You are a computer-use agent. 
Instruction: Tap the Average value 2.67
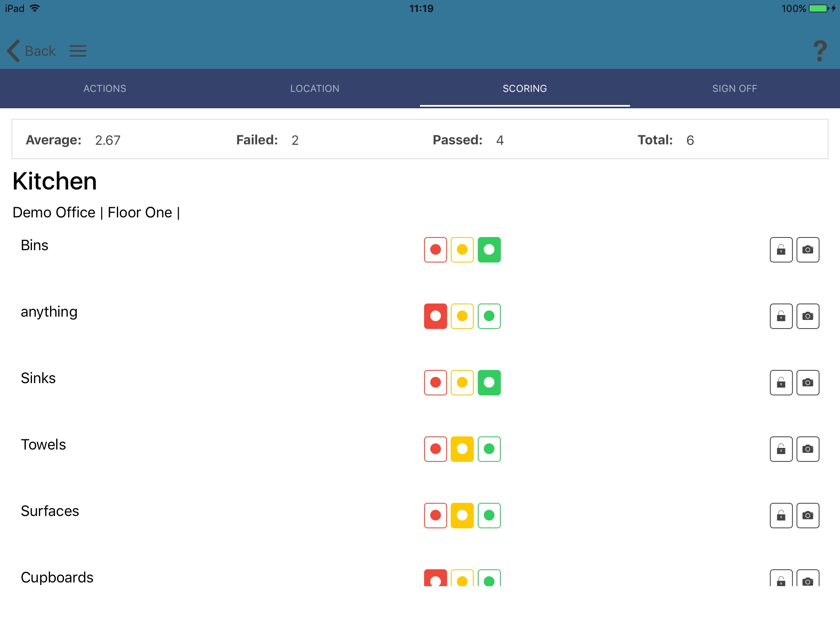pyautogui.click(x=108, y=140)
